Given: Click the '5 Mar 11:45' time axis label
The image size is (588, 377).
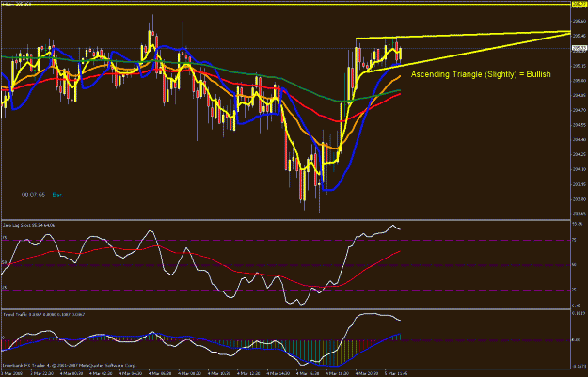Looking at the screenshot, I should [x=397, y=373].
